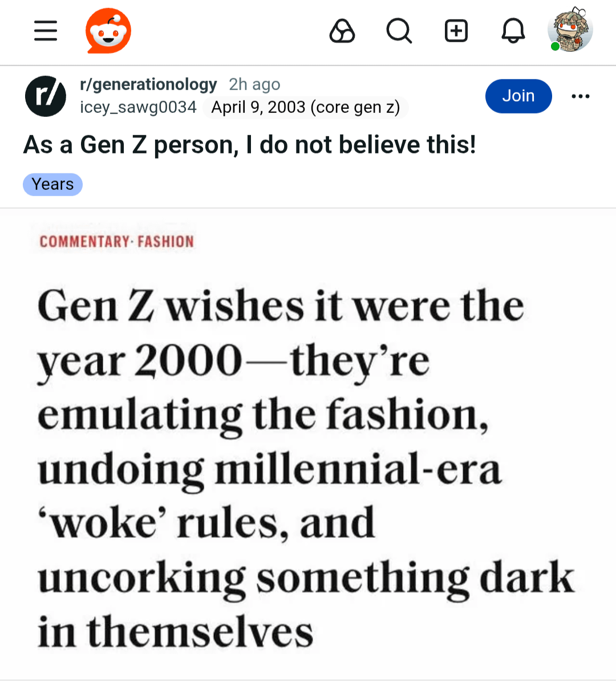616x686 pixels.
Task: Open profile avatar menu
Action: click(x=570, y=30)
